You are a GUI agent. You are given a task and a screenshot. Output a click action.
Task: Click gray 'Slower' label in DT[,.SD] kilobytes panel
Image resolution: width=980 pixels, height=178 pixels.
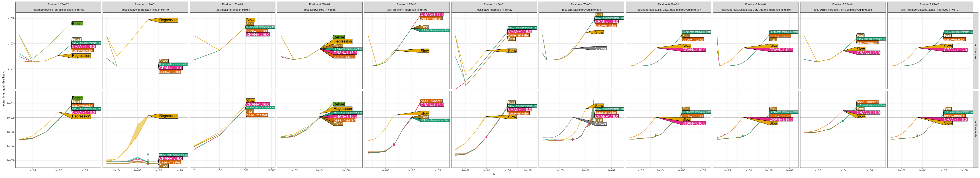[x=601, y=48]
